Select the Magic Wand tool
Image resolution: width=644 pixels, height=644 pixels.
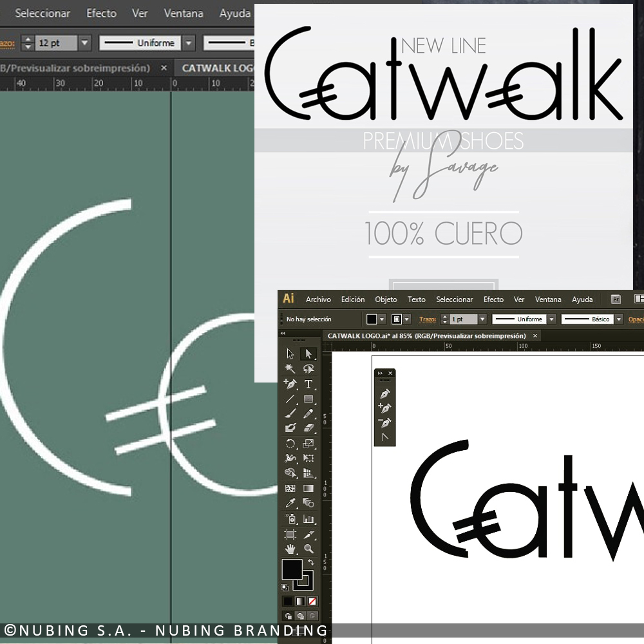click(x=290, y=368)
